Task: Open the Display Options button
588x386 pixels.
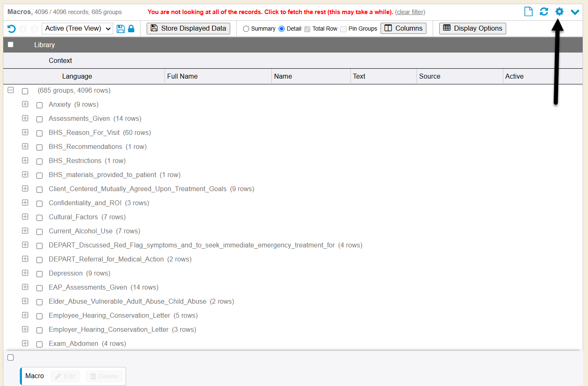Action: point(472,28)
